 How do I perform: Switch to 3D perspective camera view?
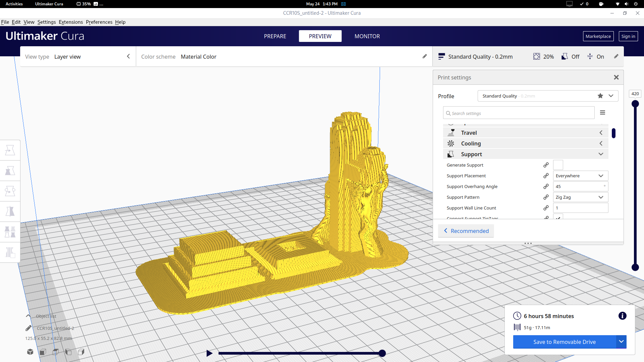(x=30, y=352)
